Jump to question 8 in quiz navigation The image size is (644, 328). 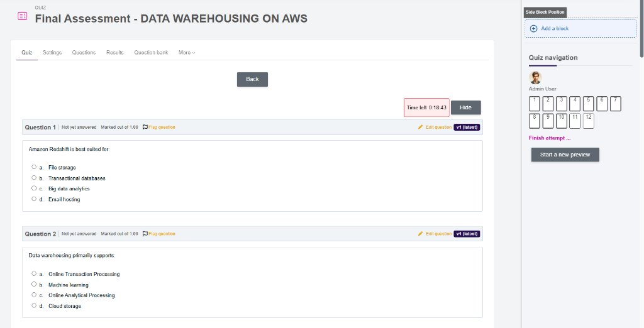click(x=535, y=121)
